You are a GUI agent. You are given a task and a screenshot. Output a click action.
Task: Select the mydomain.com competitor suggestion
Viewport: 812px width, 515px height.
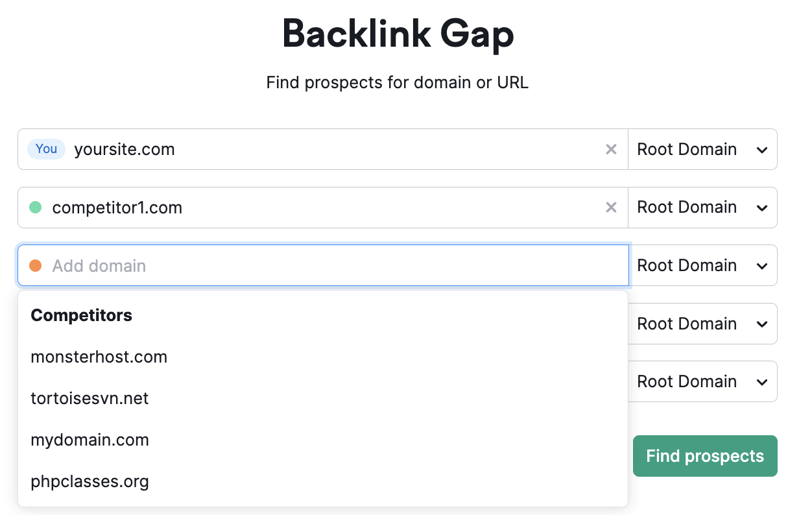(90, 440)
